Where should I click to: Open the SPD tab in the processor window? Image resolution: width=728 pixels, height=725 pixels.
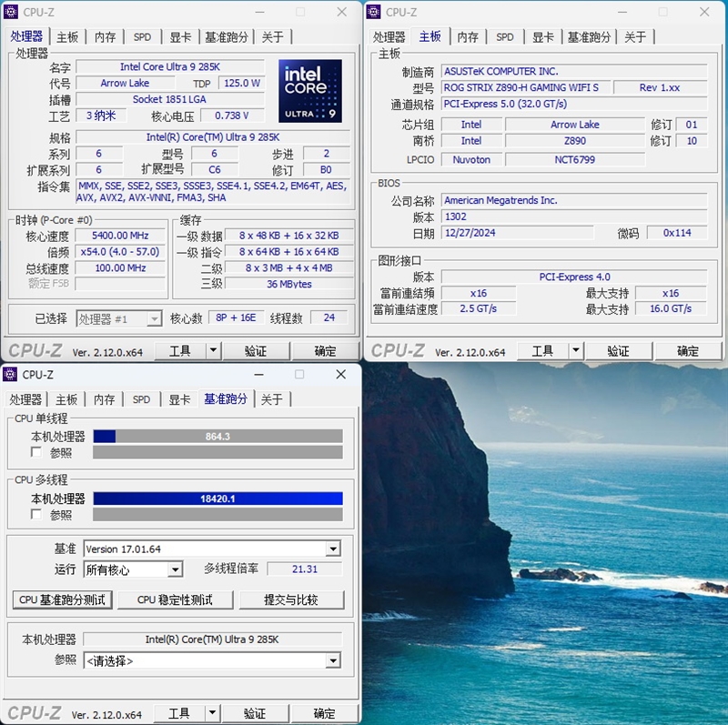tap(142, 37)
